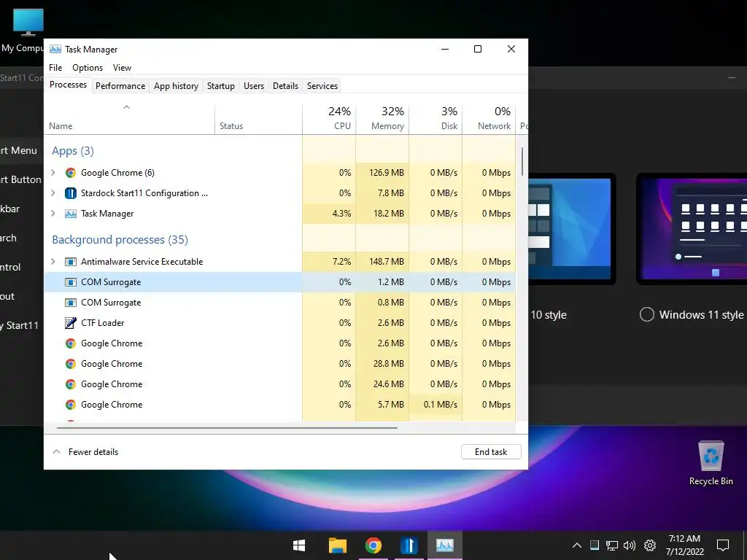Open the Options menu
The image size is (747, 560).
(x=88, y=68)
